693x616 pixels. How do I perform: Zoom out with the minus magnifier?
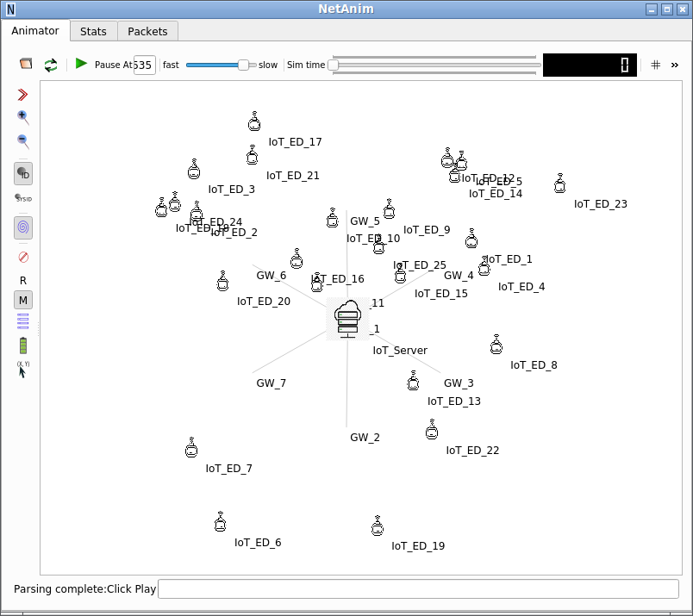pyautogui.click(x=23, y=141)
